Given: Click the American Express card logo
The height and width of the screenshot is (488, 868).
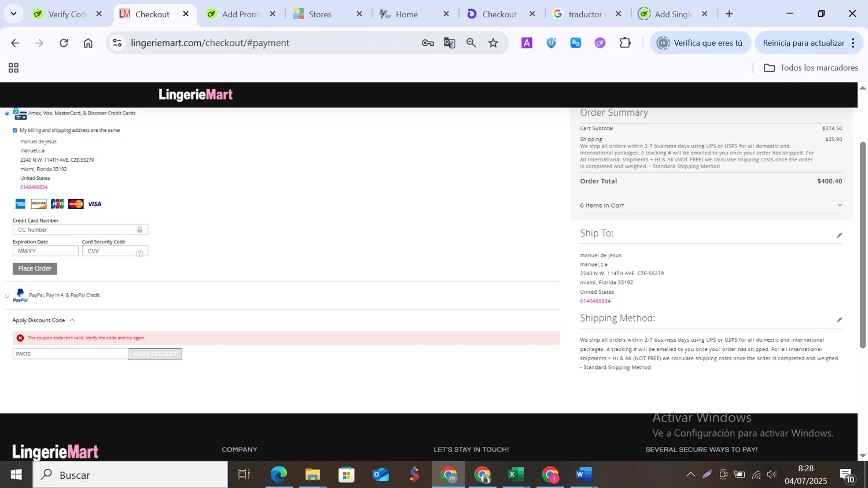Looking at the screenshot, I should [x=20, y=204].
